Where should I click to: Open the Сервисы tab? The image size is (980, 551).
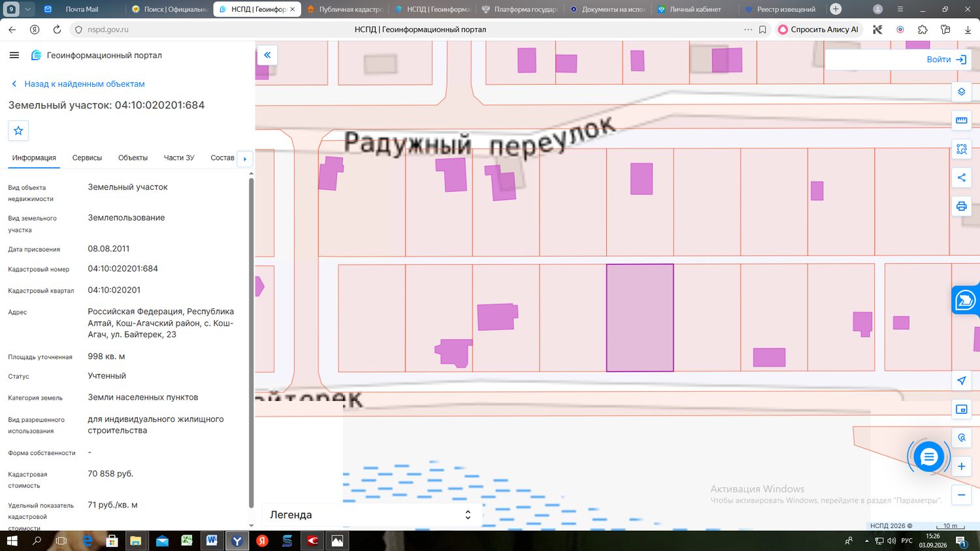(87, 158)
